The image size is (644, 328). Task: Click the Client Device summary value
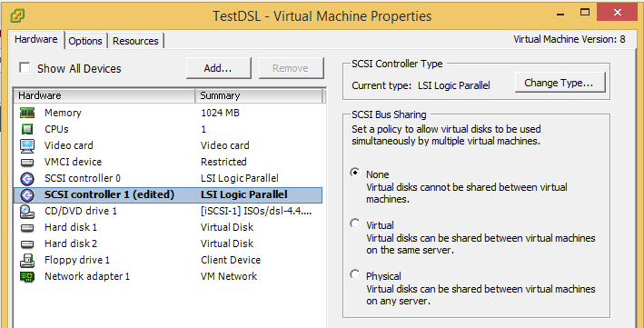(231, 260)
